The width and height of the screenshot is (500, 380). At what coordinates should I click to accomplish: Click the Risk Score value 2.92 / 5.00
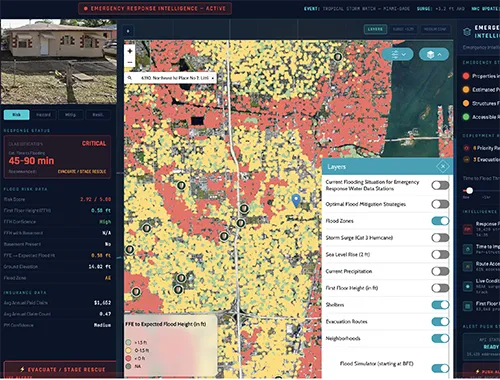(95, 199)
